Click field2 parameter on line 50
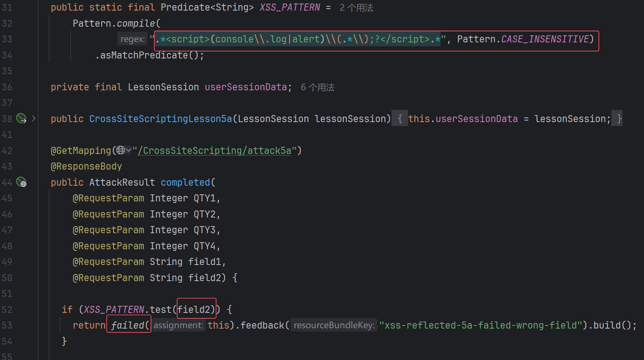The height and width of the screenshot is (360, 644). (205, 278)
